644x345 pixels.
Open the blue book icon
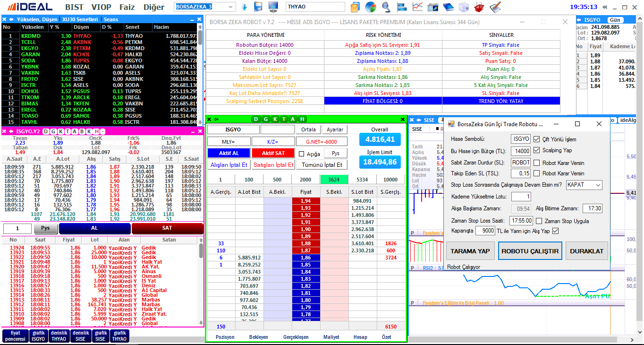point(448,7)
